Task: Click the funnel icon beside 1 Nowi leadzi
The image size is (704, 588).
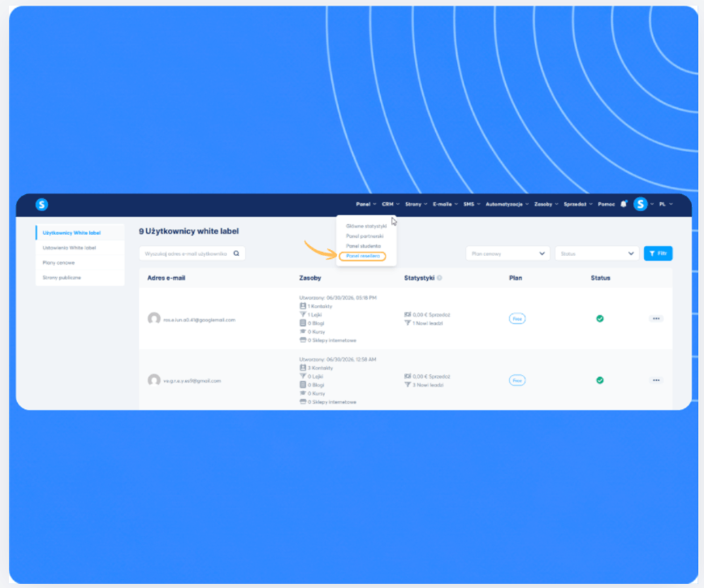Action: coord(408,323)
